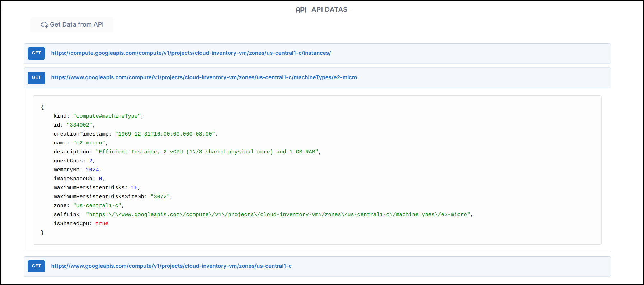Click the GET badge for the instances endpoint

coord(36,53)
